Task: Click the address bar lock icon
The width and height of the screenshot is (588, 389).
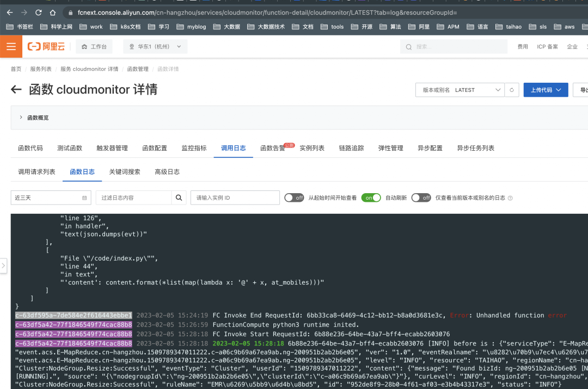Action: tap(70, 13)
